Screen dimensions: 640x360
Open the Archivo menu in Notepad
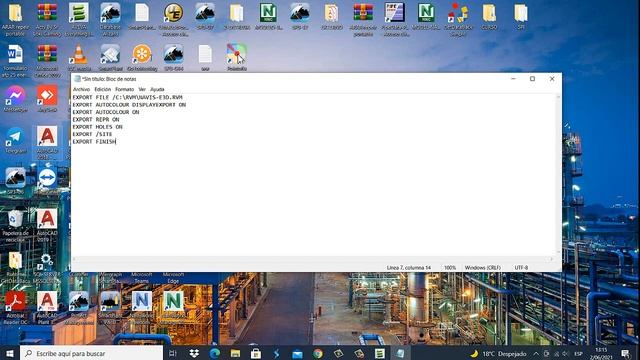click(x=81, y=89)
